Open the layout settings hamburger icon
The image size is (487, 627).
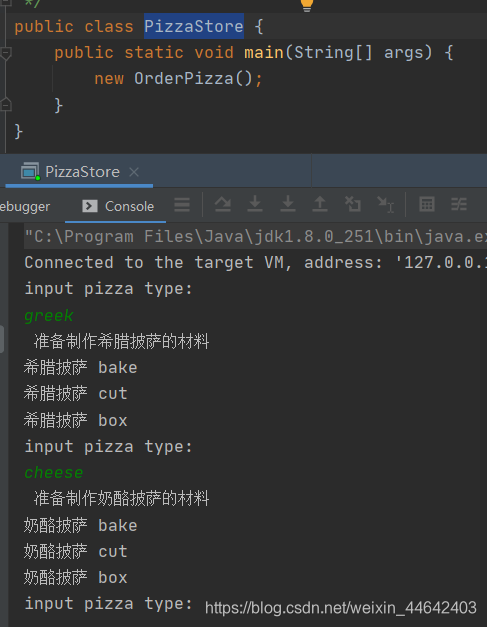coord(182,205)
